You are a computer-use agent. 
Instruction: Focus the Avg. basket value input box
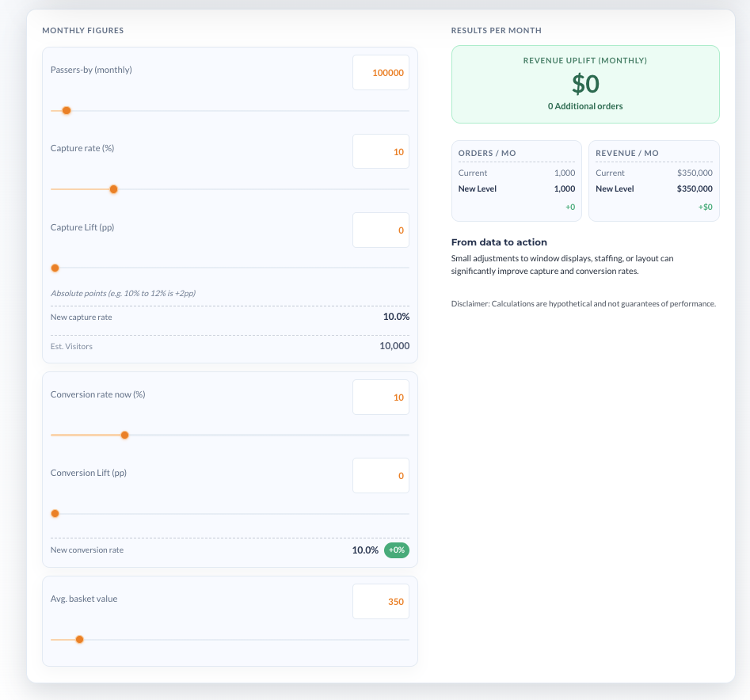380,602
